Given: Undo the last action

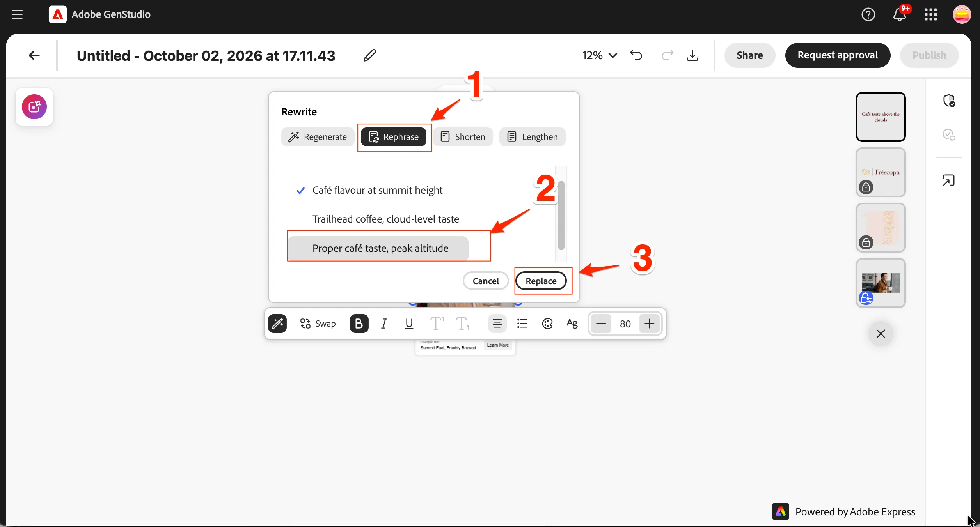Looking at the screenshot, I should click(636, 55).
